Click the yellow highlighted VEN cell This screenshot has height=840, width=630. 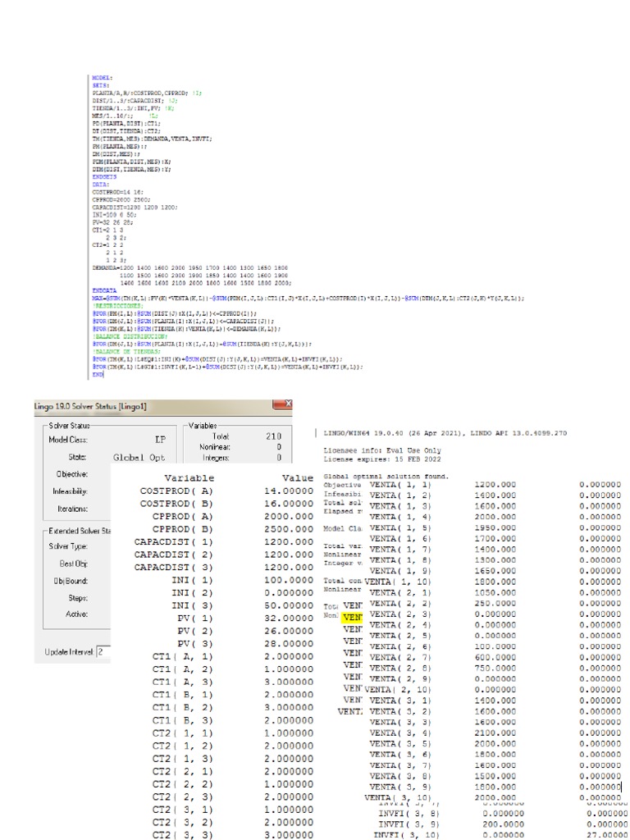tap(353, 618)
